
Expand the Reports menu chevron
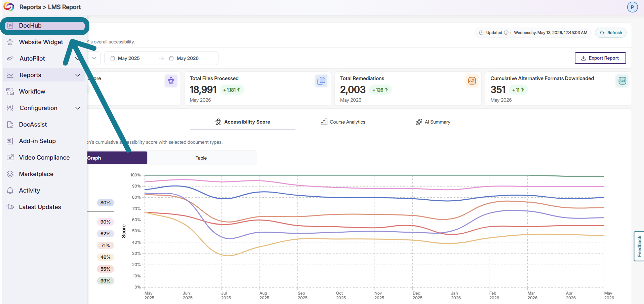point(78,75)
